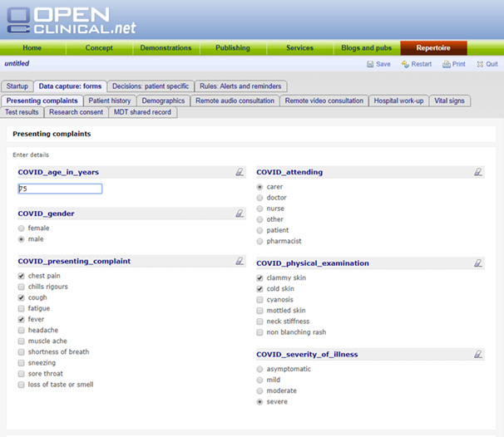
Task: Open the Vital signs tab
Action: click(449, 101)
